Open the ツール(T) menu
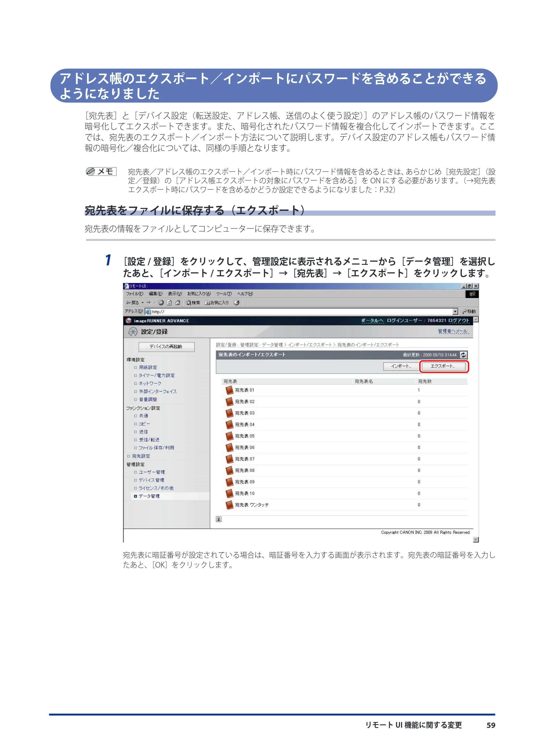Screen dimensions: 535x756 (224, 294)
